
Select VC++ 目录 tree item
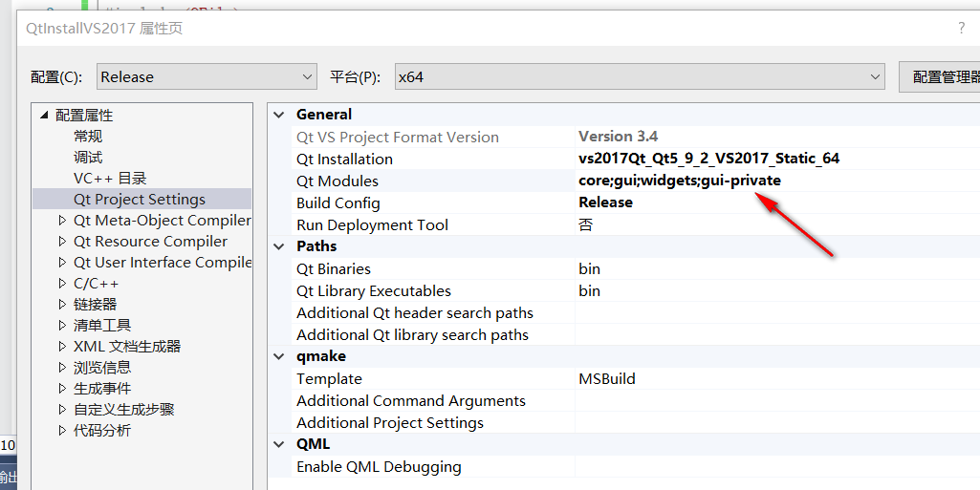[110, 179]
